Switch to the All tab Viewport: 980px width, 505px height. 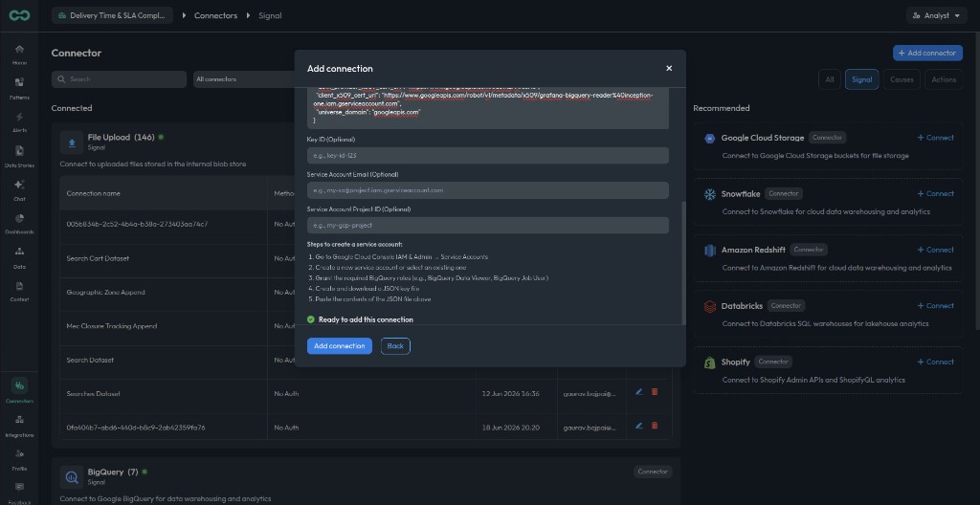pyautogui.click(x=830, y=79)
